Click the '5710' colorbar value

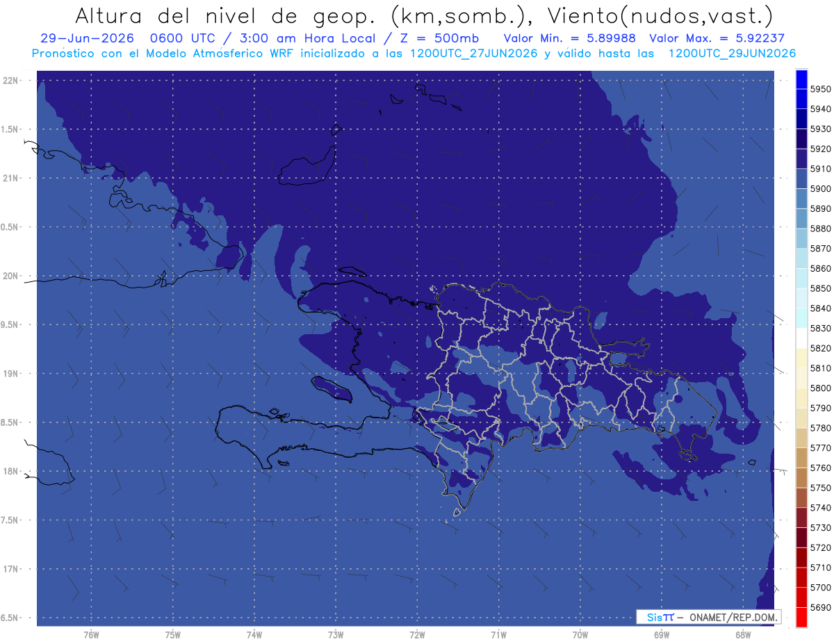point(821,568)
